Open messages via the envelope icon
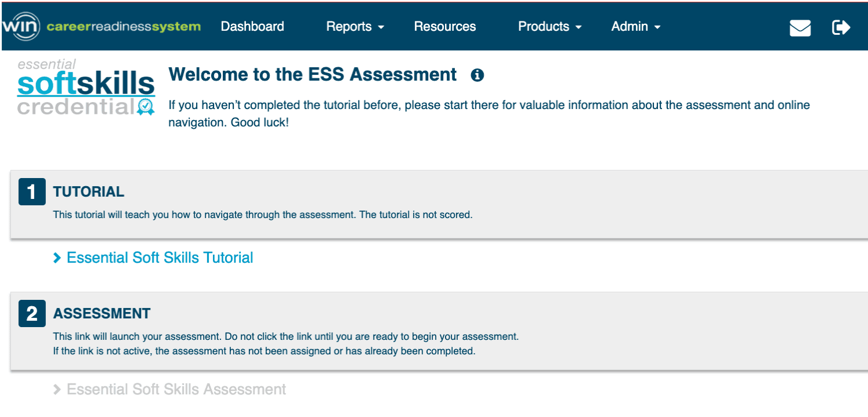The image size is (868, 417). (x=800, y=27)
